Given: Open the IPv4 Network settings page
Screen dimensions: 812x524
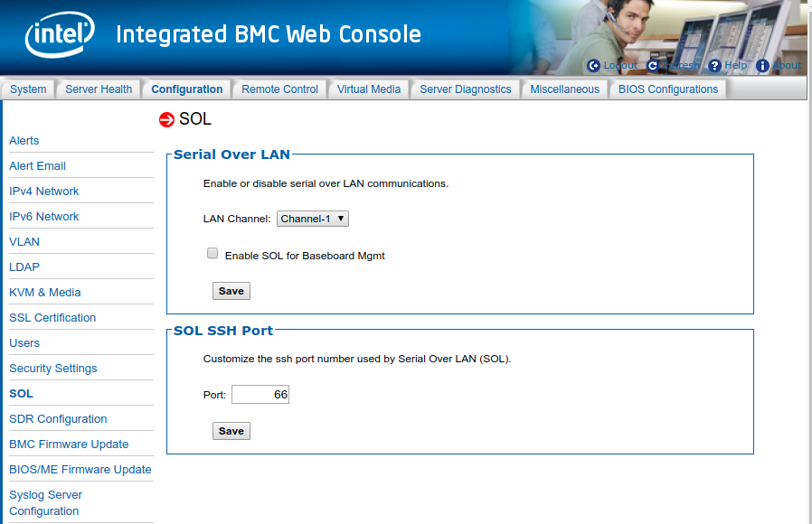Looking at the screenshot, I should [x=43, y=191].
